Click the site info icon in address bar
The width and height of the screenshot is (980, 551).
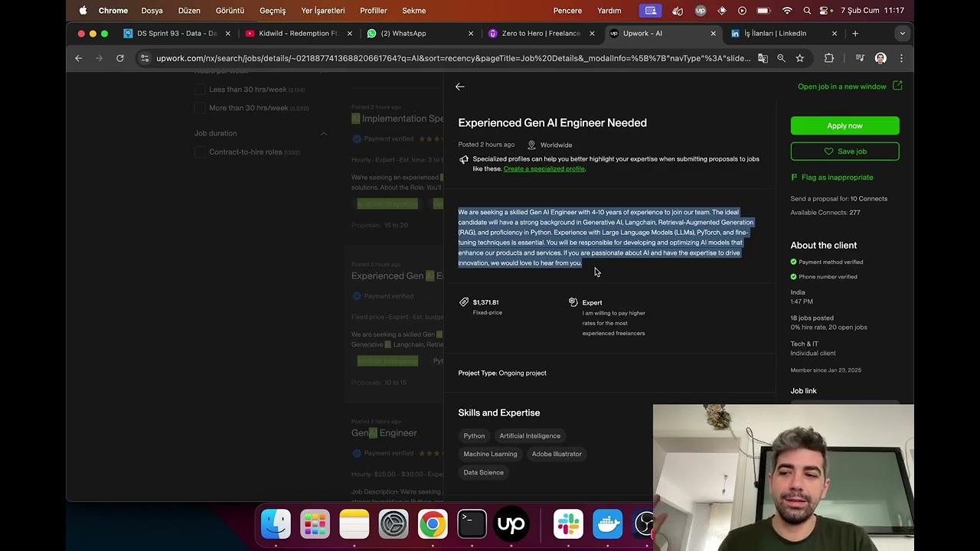click(x=145, y=58)
